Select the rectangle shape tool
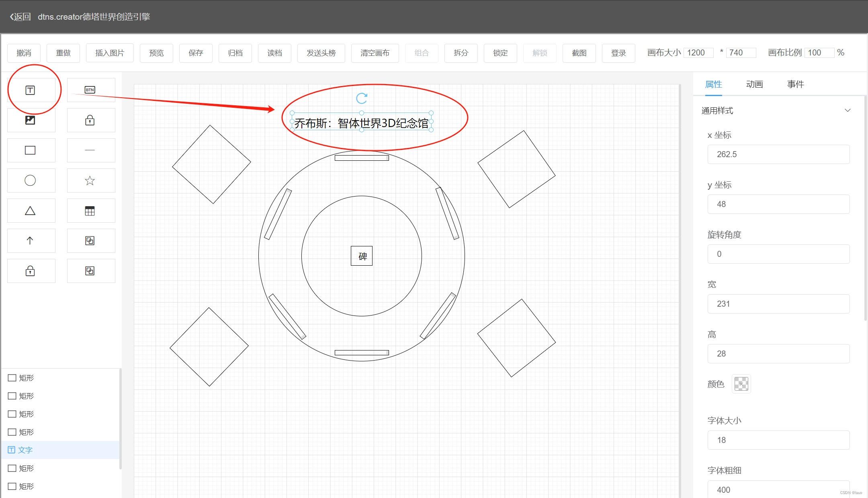Screen dimensions: 868x498 point(31,150)
